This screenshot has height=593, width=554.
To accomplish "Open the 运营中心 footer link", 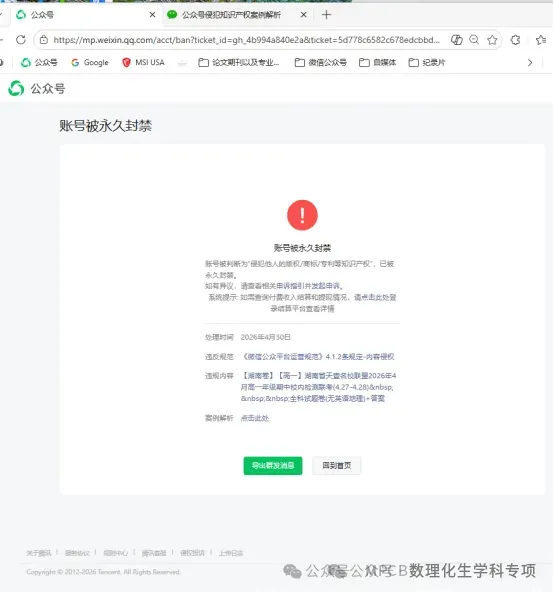I will point(115,553).
